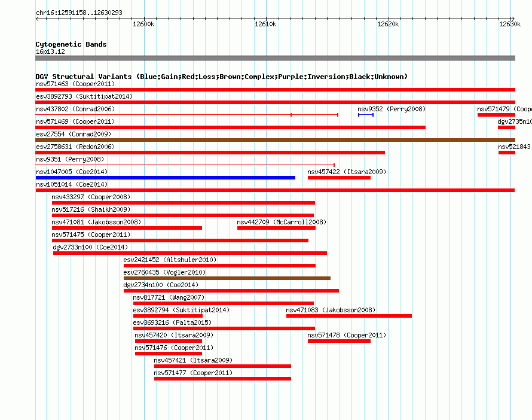Image resolution: width=532 pixels, height=420 pixels.
Task: Click red bar under nsv457422
Action: 339,178
